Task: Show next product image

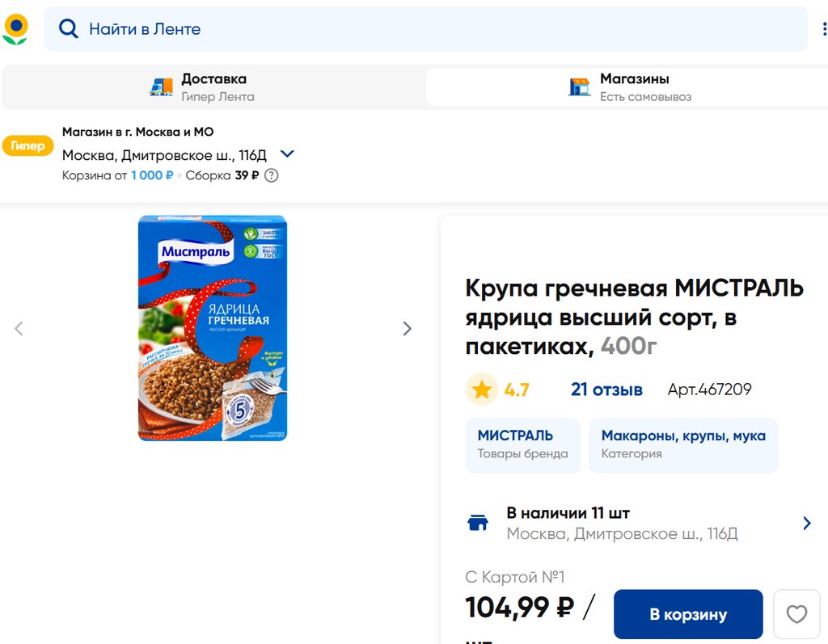Action: pos(407,329)
